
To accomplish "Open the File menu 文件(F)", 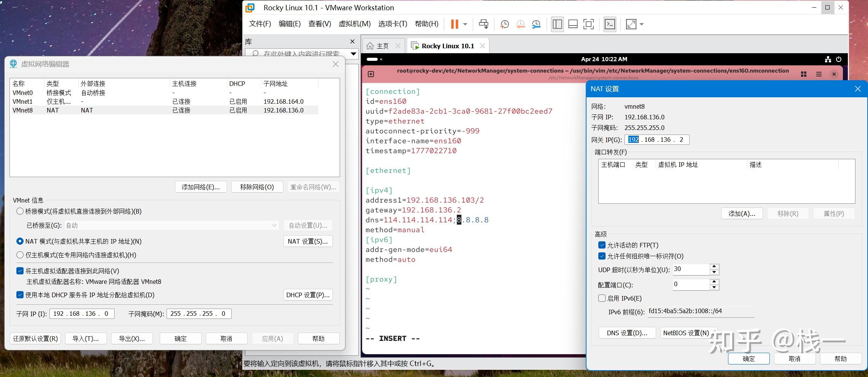I will (x=260, y=24).
